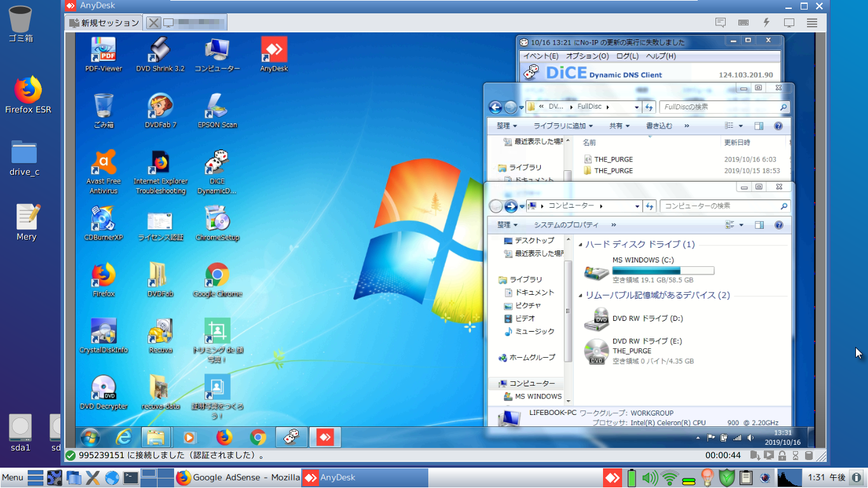
Task: Select DVD RW ドライブ (D:)
Action: click(634, 319)
